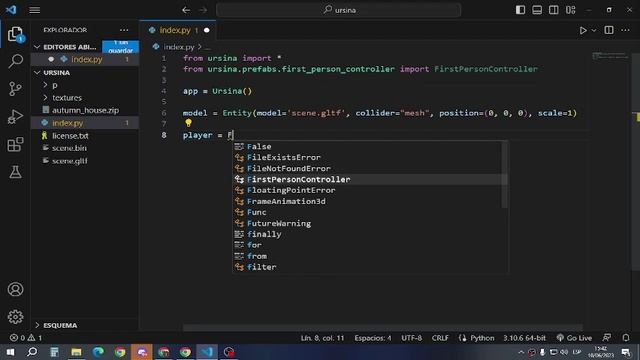Change file encoding UTF-8
640x360 pixels.
(x=411, y=338)
